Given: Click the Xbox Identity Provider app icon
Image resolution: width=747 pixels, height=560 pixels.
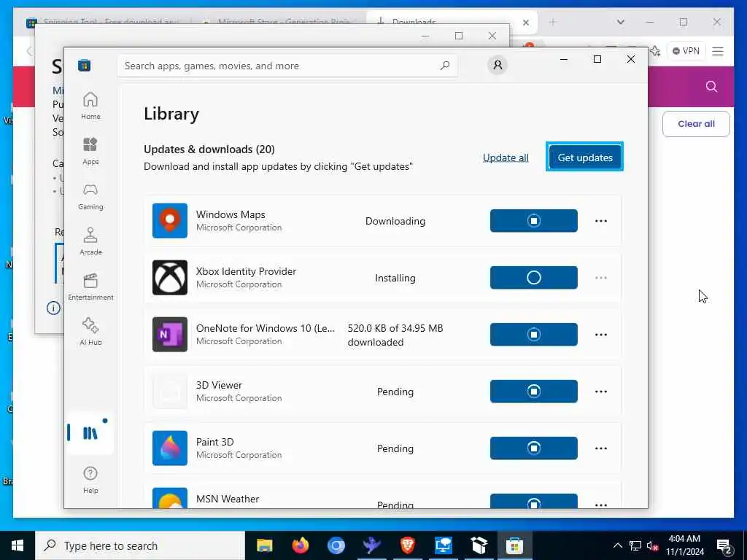Looking at the screenshot, I should [x=169, y=278].
